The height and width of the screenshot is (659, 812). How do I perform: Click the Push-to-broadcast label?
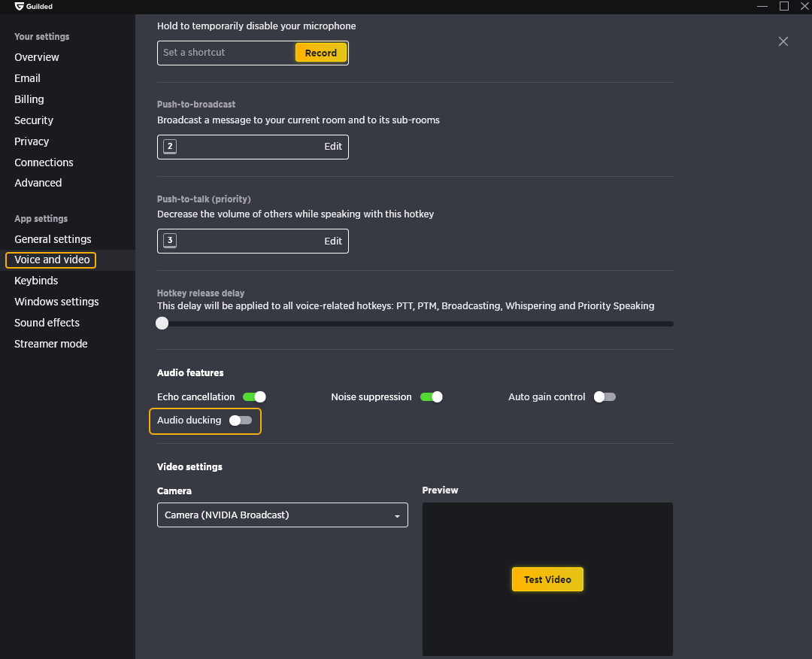196,104
